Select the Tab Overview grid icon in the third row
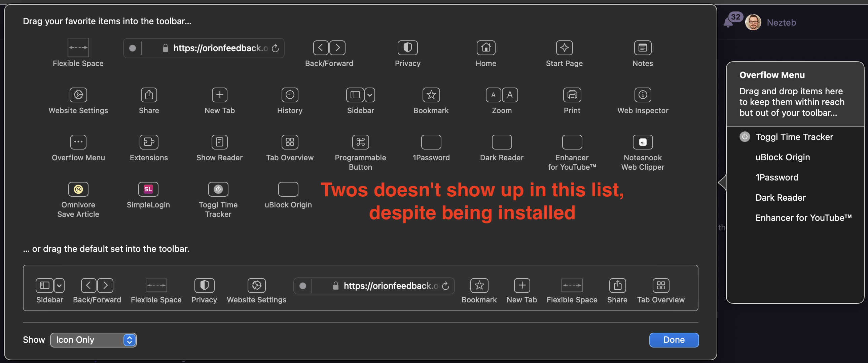This screenshot has height=363, width=868. point(290,142)
